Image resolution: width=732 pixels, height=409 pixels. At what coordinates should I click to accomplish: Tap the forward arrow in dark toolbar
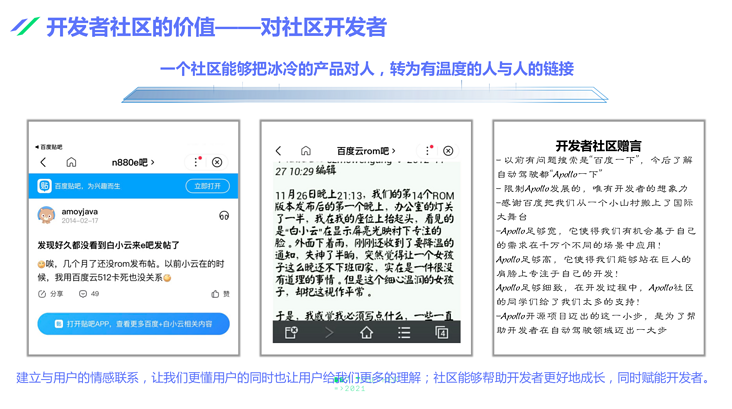329,332
